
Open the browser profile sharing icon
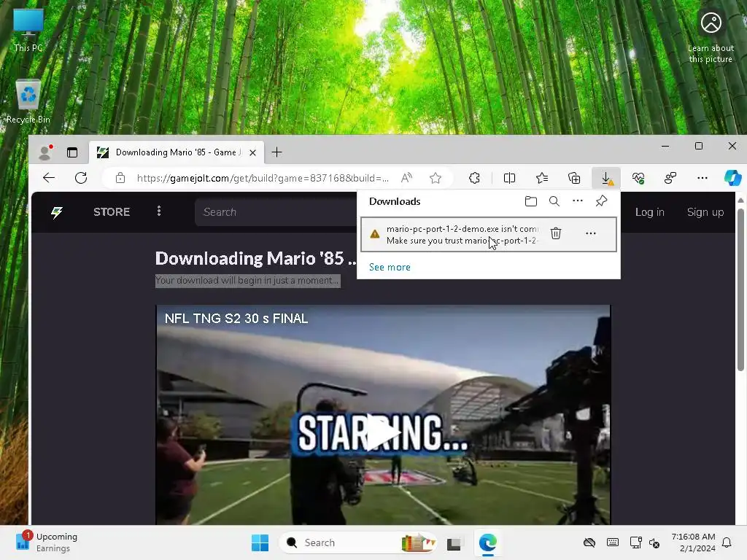click(x=670, y=178)
